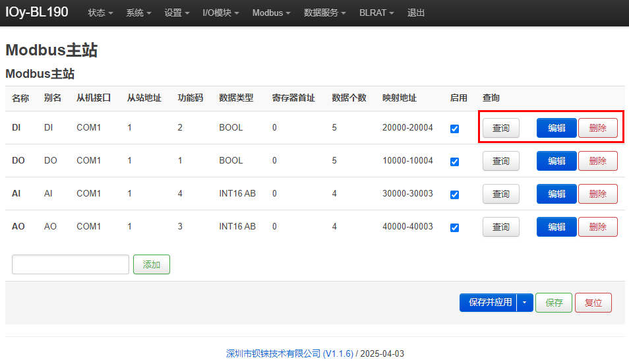Viewport: 629px width, 364px height.
Task: Click BOOL data type in DO row
Action: (x=231, y=160)
